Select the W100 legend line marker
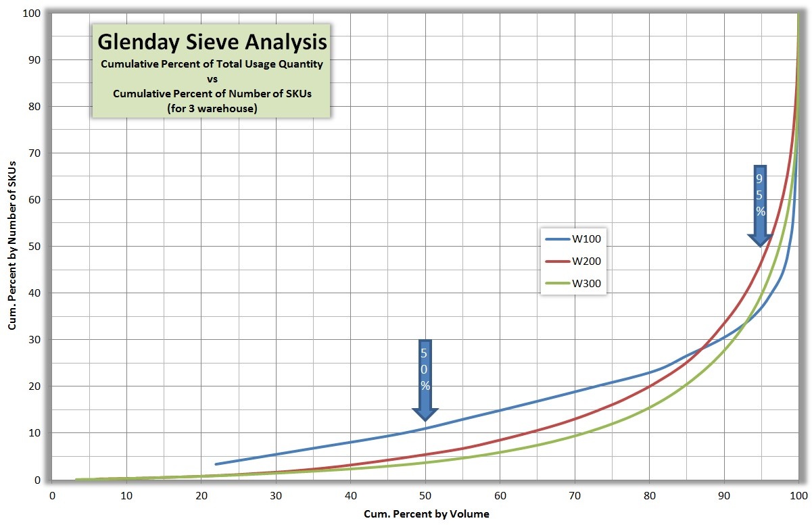This screenshot has width=812, height=525. [x=558, y=239]
